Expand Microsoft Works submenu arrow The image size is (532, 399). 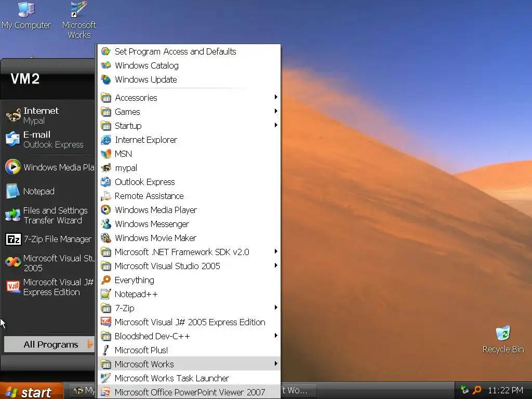(276, 364)
